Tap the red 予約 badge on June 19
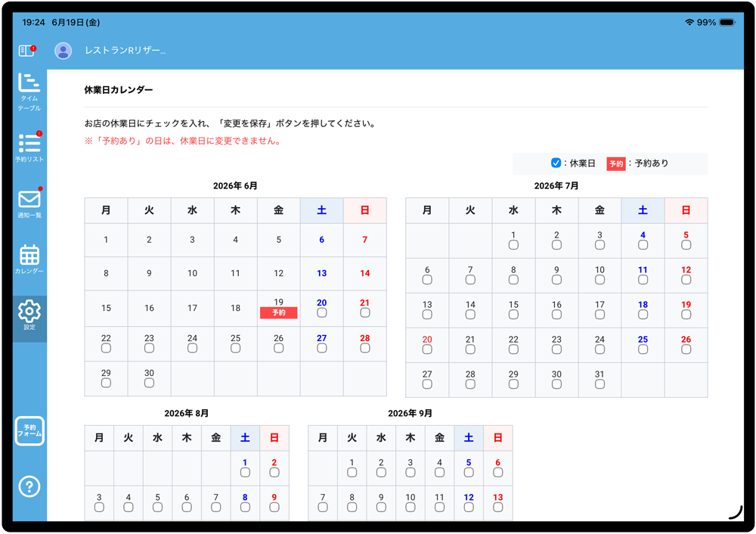This screenshot has width=756, height=534. 279,312
